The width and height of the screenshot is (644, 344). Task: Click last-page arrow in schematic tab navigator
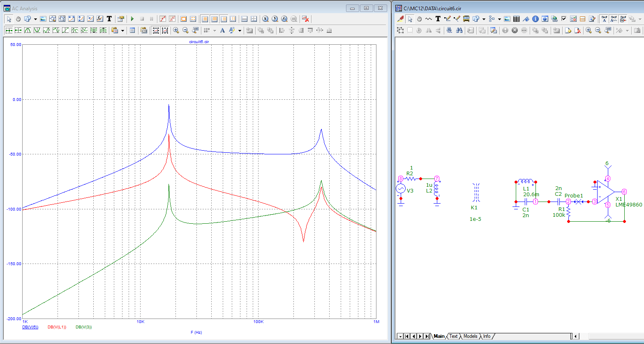427,336
